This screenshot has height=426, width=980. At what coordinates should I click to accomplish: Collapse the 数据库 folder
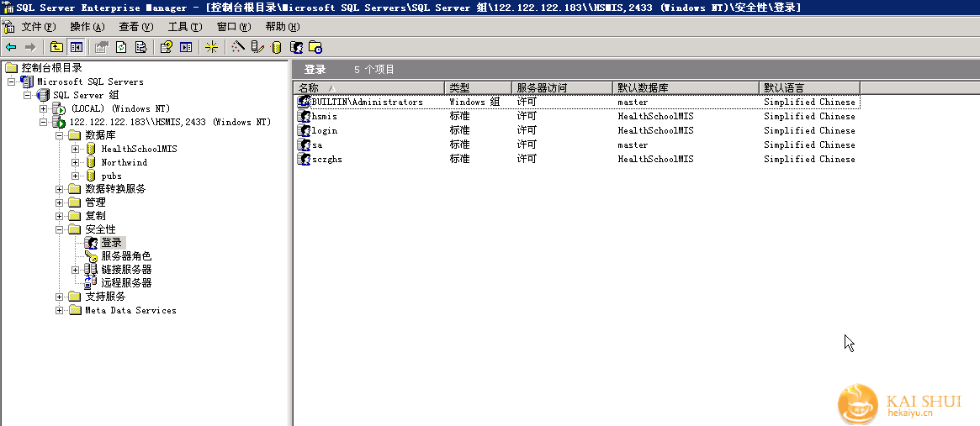pos(60,135)
